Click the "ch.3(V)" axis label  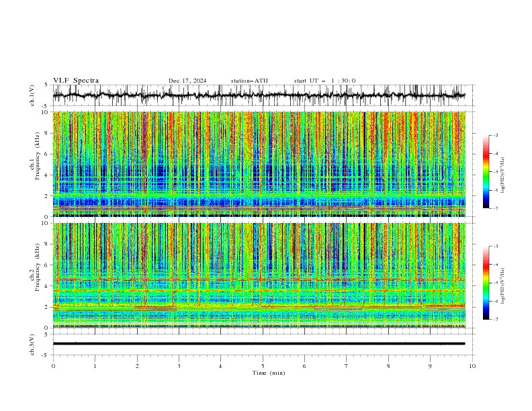tap(32, 345)
